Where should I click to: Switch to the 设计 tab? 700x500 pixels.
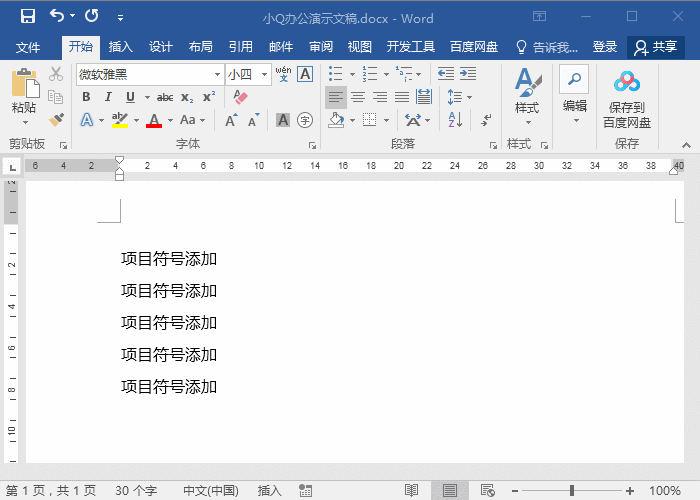pos(161,47)
